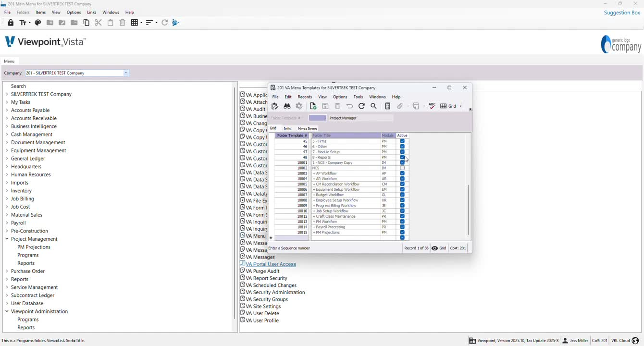
Task: Click the padlock icon in main toolbar
Action: (x=11, y=23)
